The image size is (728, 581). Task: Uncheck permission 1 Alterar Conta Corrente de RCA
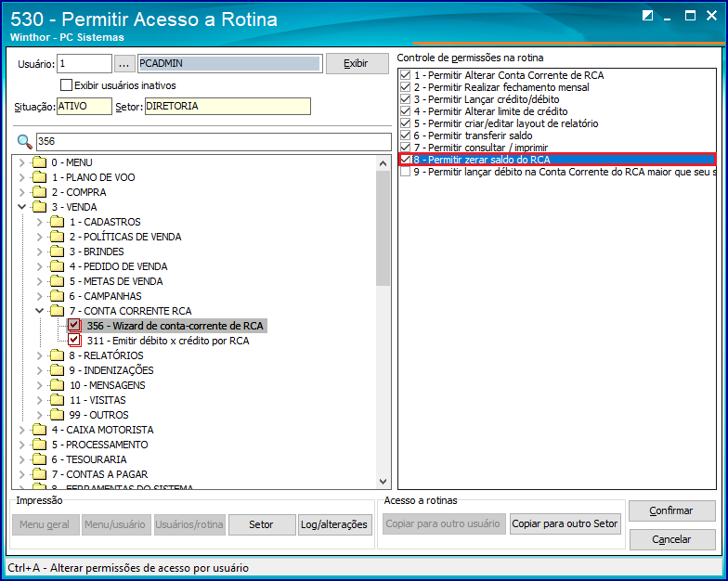405,75
